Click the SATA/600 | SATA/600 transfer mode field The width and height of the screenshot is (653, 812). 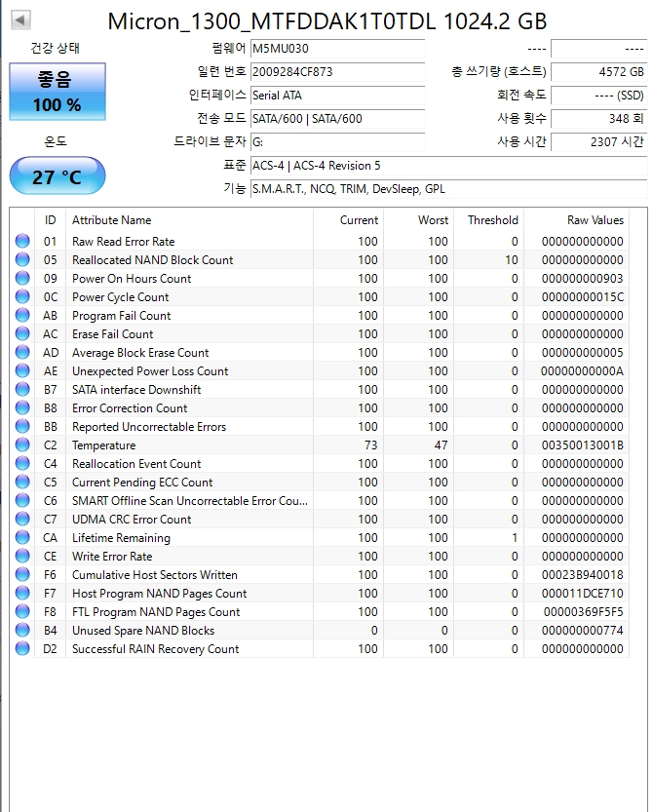[337, 119]
